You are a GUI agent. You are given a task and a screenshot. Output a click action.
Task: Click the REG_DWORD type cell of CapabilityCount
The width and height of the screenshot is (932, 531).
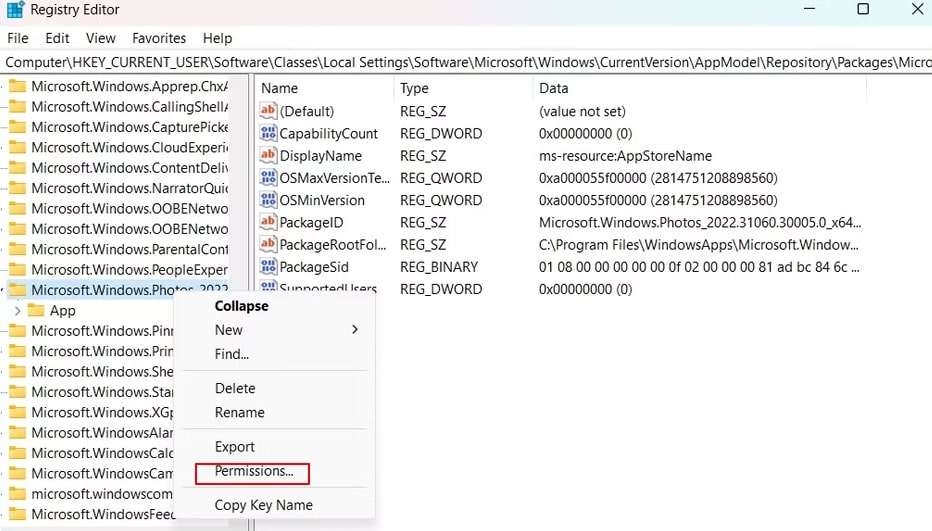pos(441,133)
